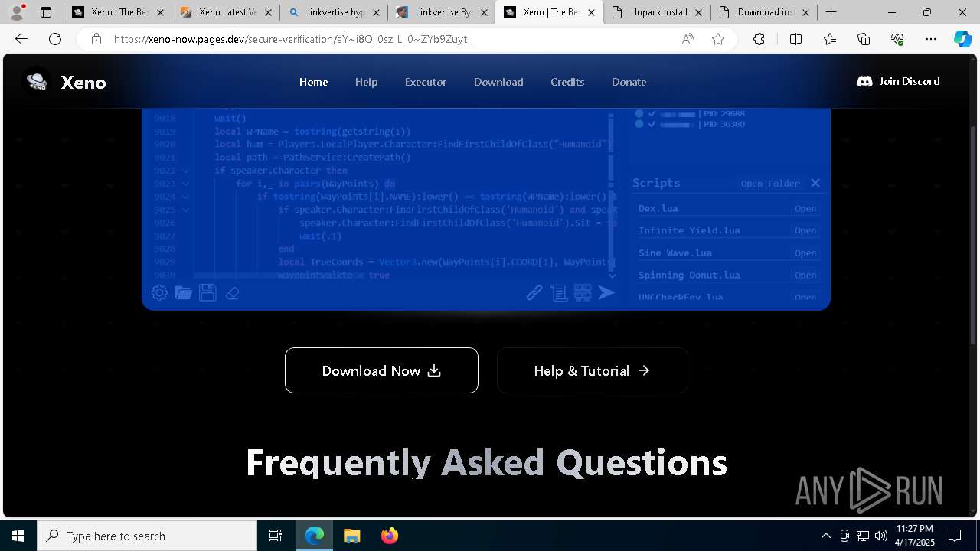
Task: Open the Discord icon in the header
Action: coord(864,81)
